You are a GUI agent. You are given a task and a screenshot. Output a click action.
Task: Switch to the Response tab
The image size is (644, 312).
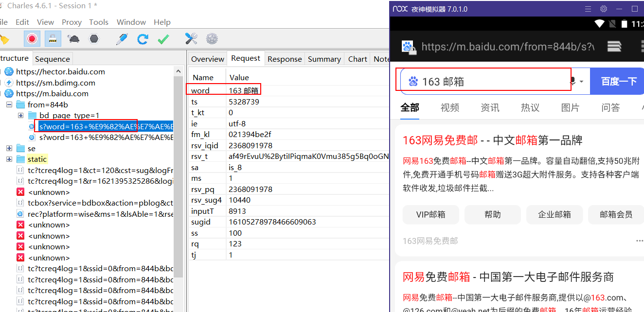click(285, 59)
